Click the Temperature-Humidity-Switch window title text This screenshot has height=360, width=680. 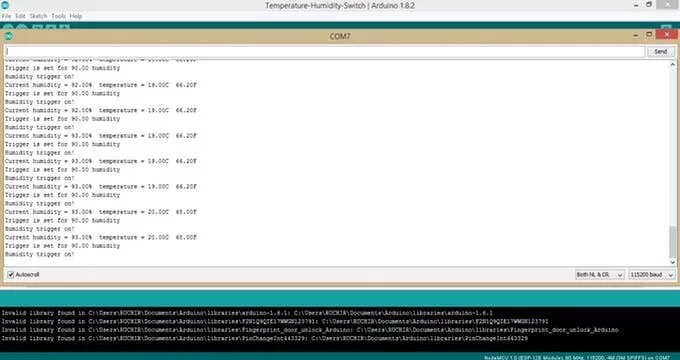pos(340,6)
